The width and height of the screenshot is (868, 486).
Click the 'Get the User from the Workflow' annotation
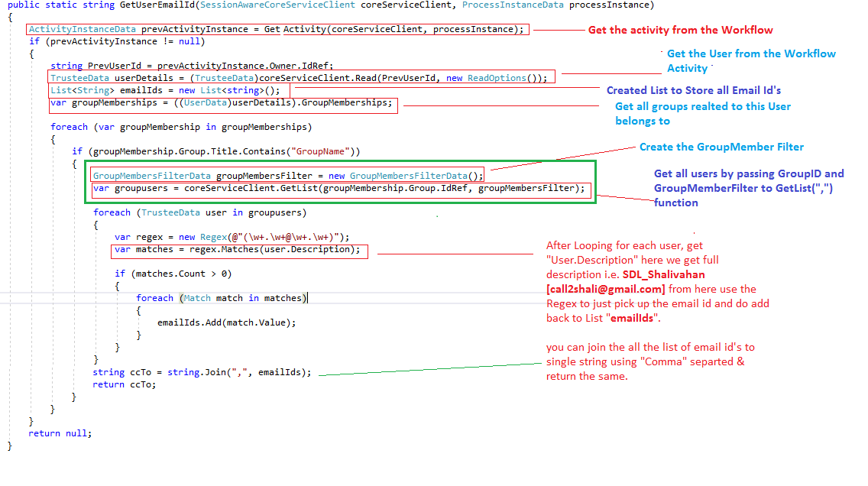(751, 61)
